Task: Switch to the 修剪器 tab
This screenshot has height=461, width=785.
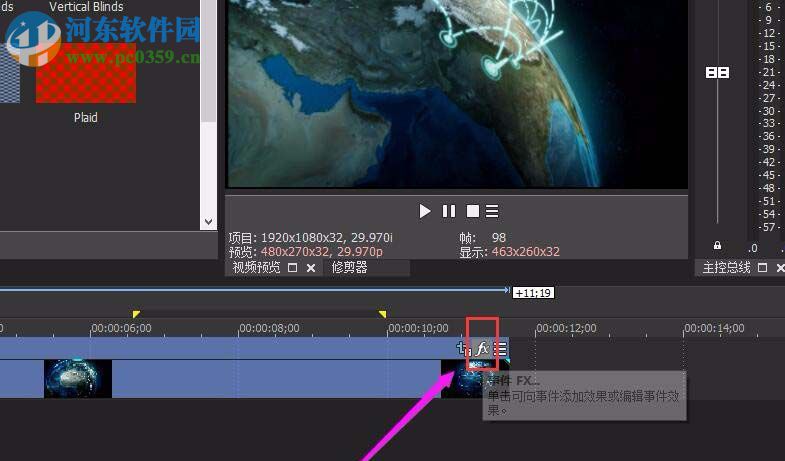Action: [349, 267]
